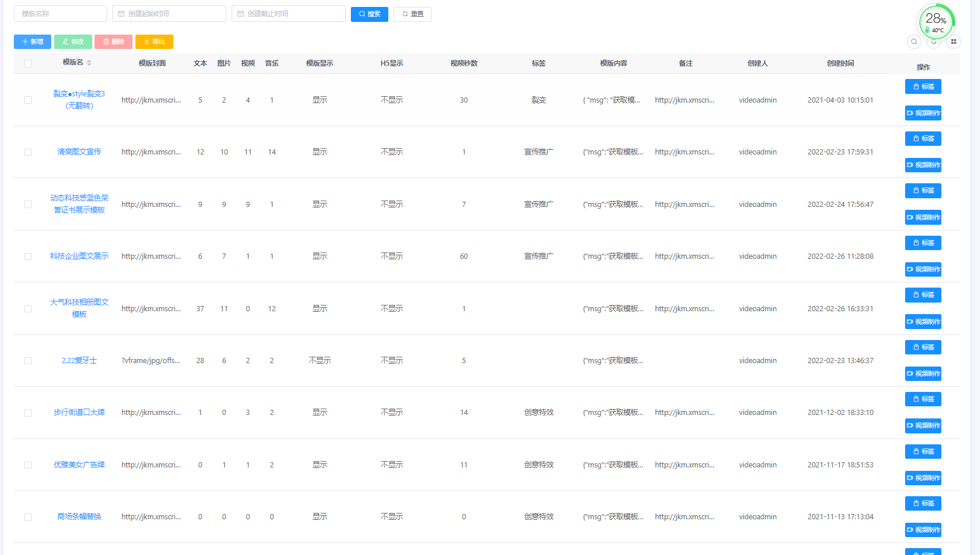Viewport: 980px width, 555px height.
Task: Open column display grid icon
Action: (953, 41)
